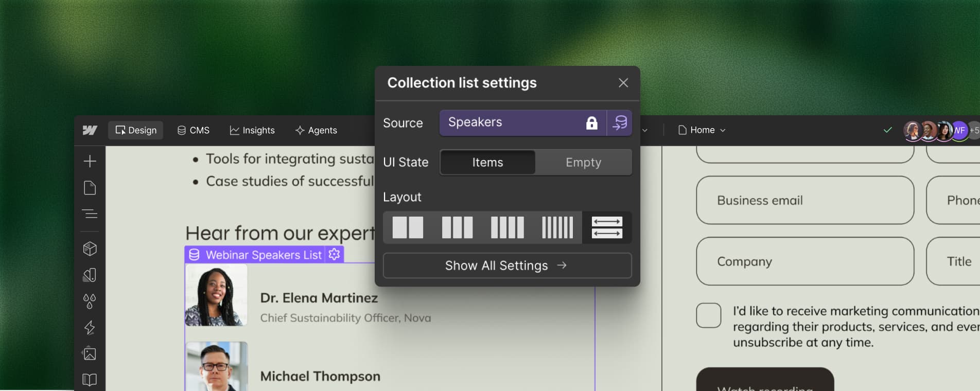The image size is (980, 391).
Task: Open the Components cube icon
Action: pyautogui.click(x=90, y=249)
